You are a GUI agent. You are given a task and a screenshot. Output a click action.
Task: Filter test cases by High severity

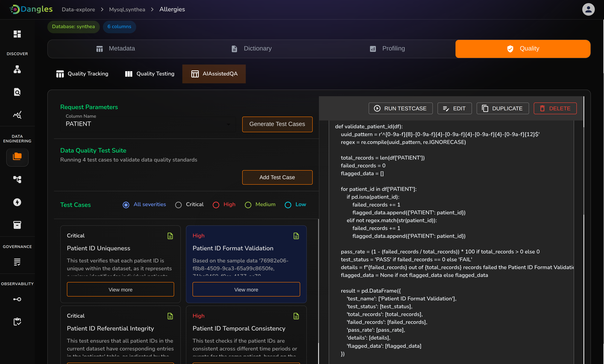click(x=216, y=205)
